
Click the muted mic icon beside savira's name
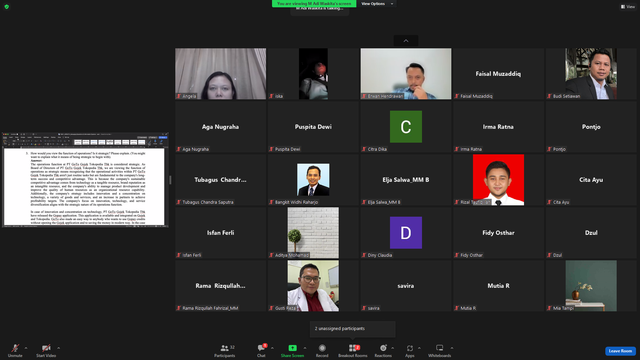[364, 309]
